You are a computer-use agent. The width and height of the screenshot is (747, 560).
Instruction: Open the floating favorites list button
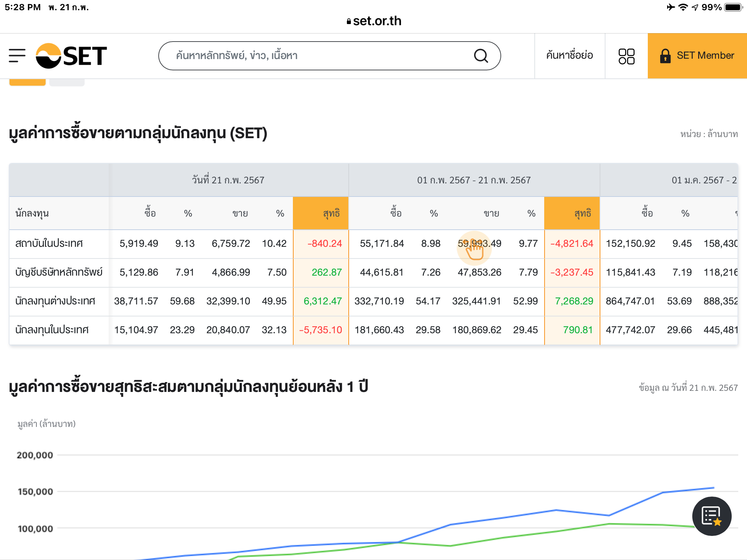pos(711,516)
